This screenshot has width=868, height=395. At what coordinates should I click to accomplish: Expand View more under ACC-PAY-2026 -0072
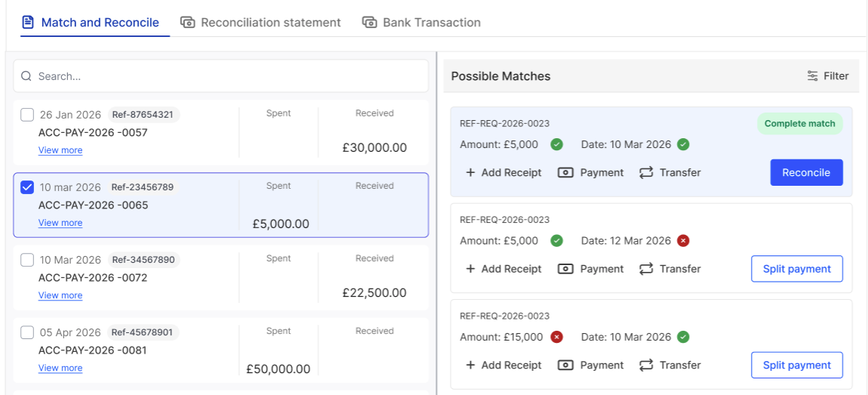60,295
